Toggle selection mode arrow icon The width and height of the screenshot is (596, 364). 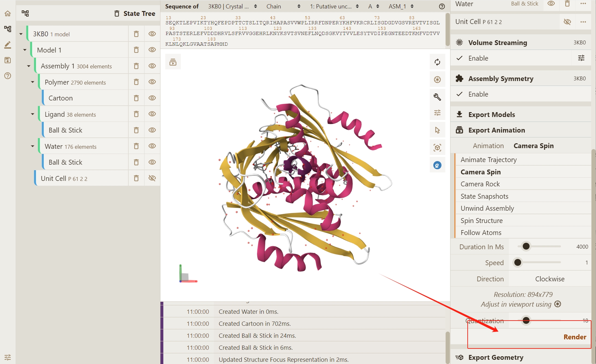coord(437,130)
